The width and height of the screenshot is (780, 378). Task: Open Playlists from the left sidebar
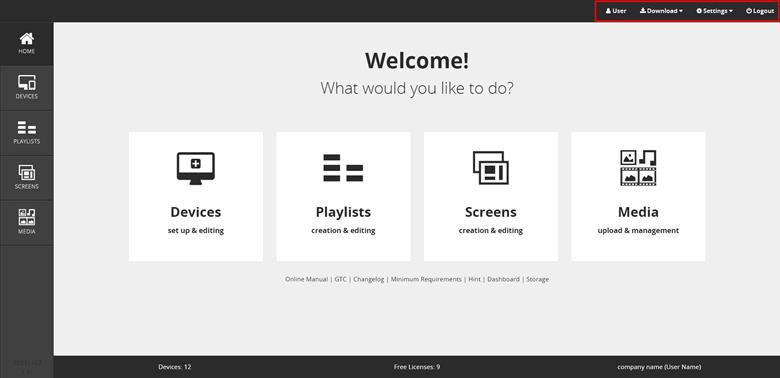pos(27,133)
